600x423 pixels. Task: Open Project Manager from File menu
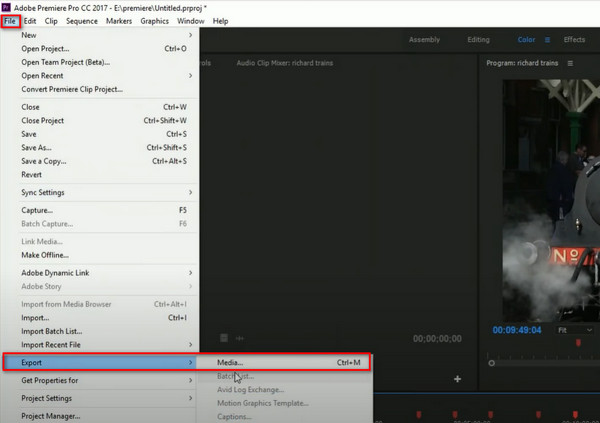click(100, 416)
